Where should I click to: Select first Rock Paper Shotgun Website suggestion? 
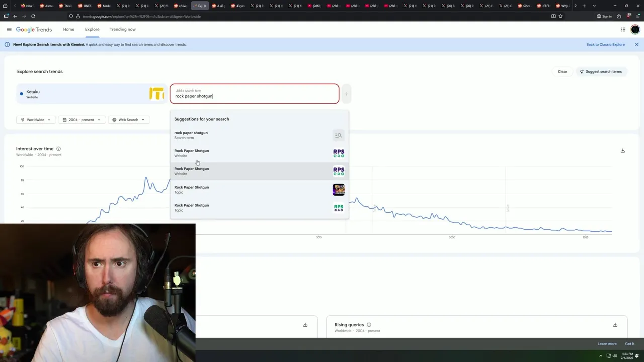pyautogui.click(x=259, y=153)
